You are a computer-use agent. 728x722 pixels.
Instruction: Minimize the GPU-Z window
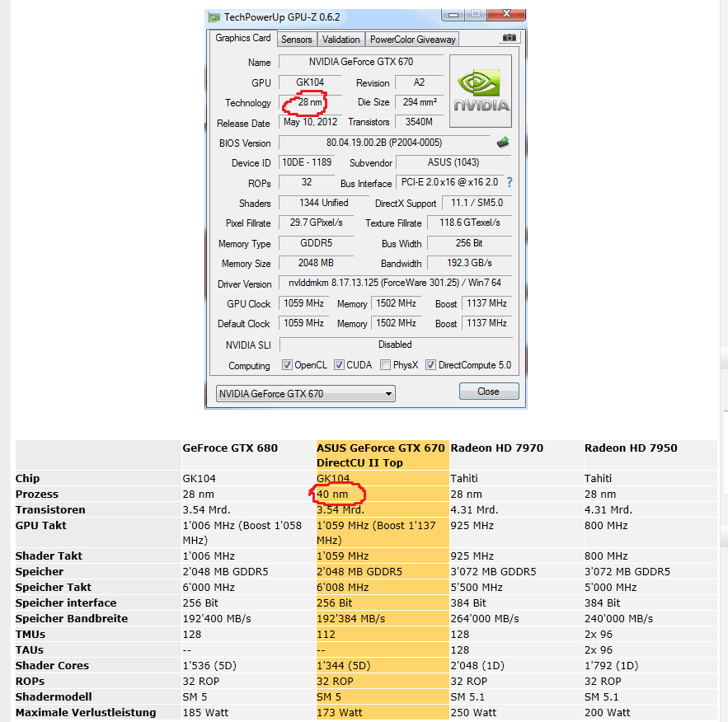coord(453,14)
